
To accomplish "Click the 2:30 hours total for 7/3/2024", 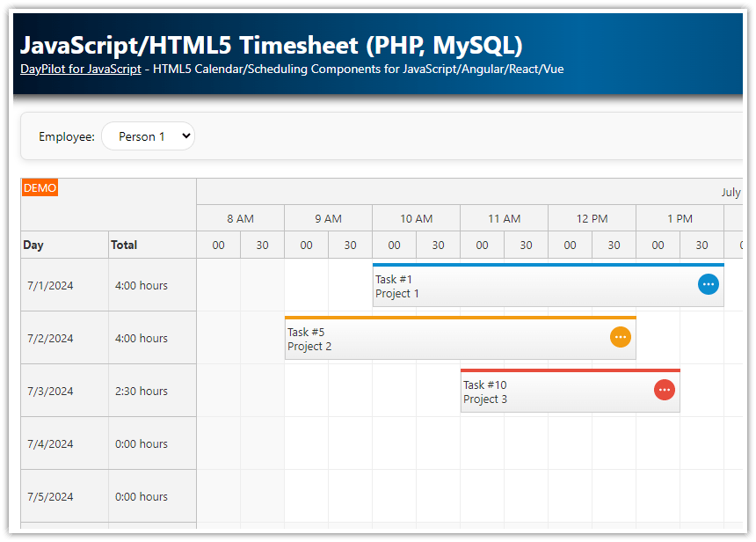I will 141,390.
